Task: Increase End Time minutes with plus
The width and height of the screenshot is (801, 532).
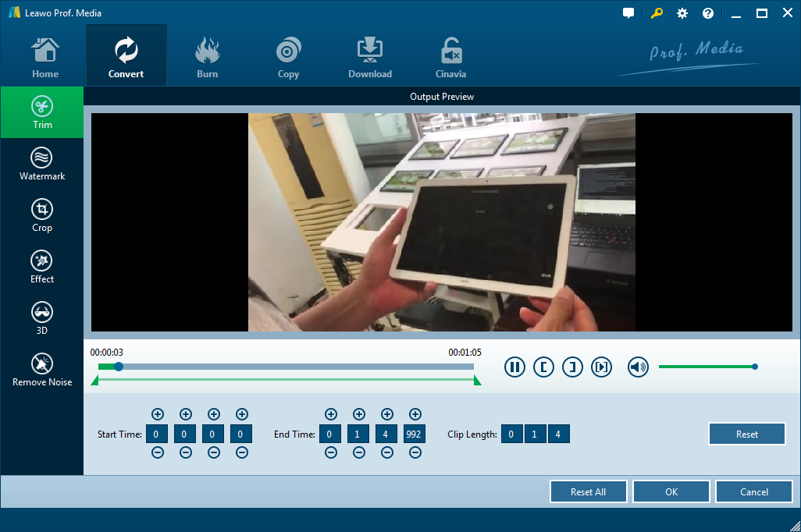Action: 359,414
